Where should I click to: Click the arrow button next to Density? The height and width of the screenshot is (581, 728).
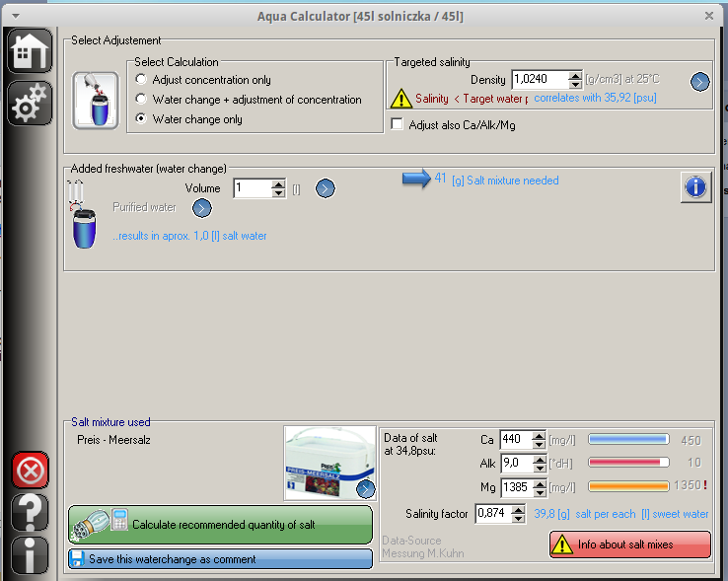tap(699, 82)
